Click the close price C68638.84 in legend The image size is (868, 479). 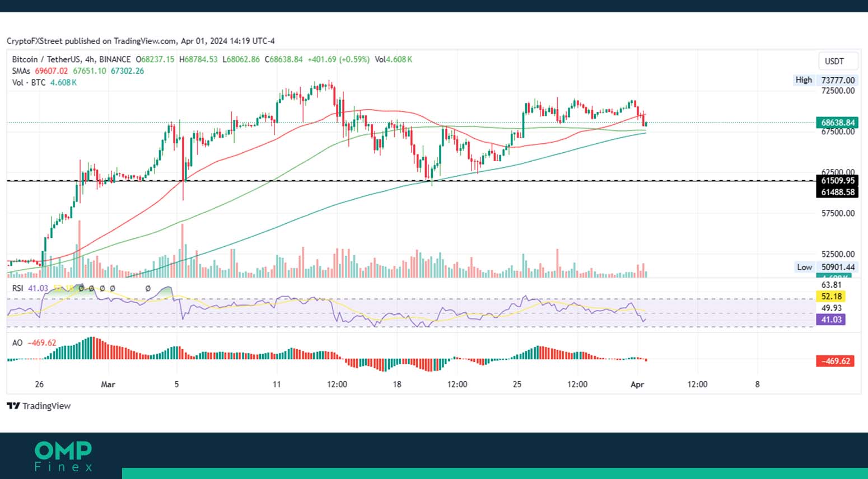tap(284, 59)
